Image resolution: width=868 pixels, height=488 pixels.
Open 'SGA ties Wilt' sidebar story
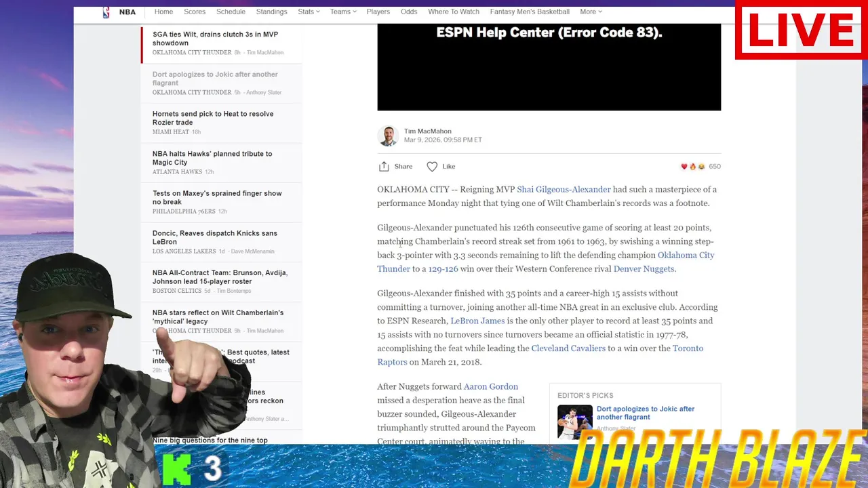point(215,39)
